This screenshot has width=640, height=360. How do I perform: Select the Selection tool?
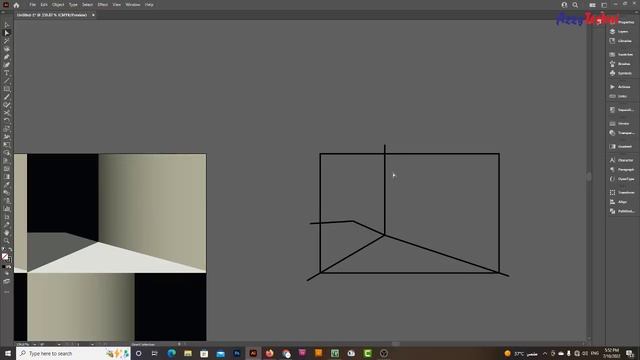7,25
